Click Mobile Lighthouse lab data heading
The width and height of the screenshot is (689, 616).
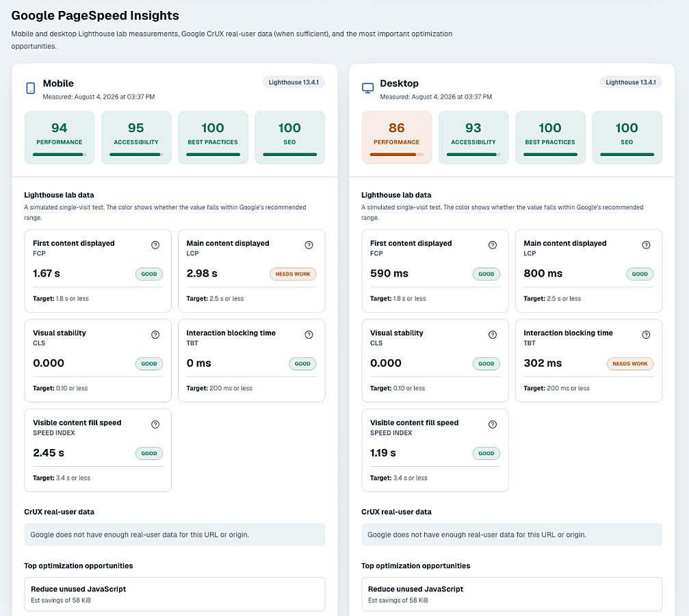point(59,195)
